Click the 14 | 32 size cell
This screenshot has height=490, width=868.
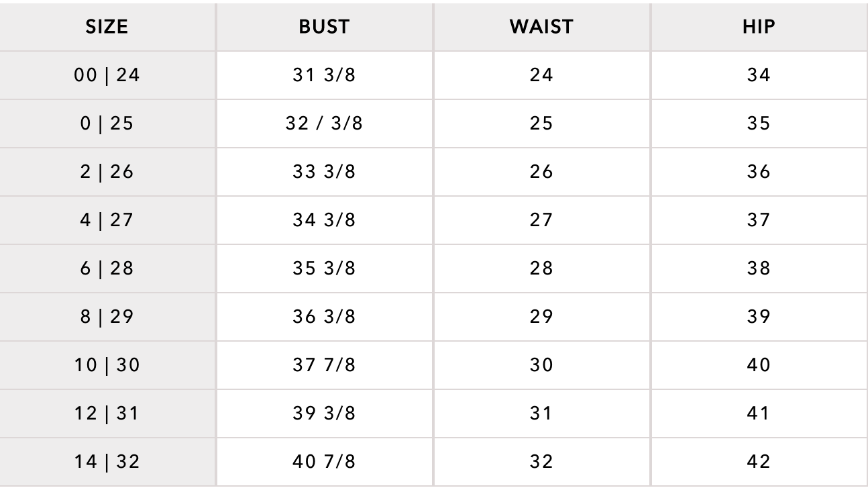pyautogui.click(x=107, y=462)
